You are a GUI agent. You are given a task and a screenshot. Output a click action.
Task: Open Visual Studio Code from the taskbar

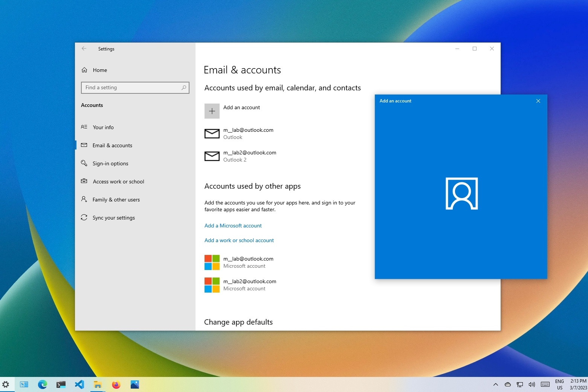(x=79, y=384)
